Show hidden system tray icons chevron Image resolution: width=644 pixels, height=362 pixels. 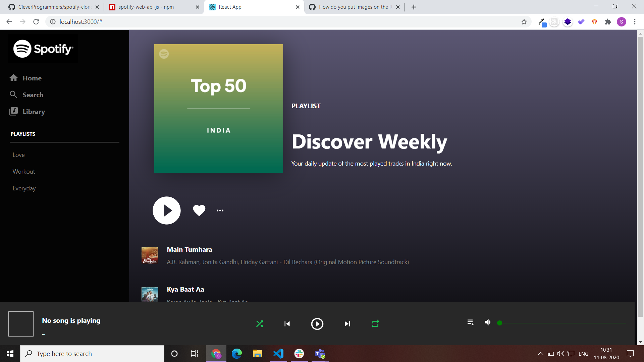click(540, 354)
